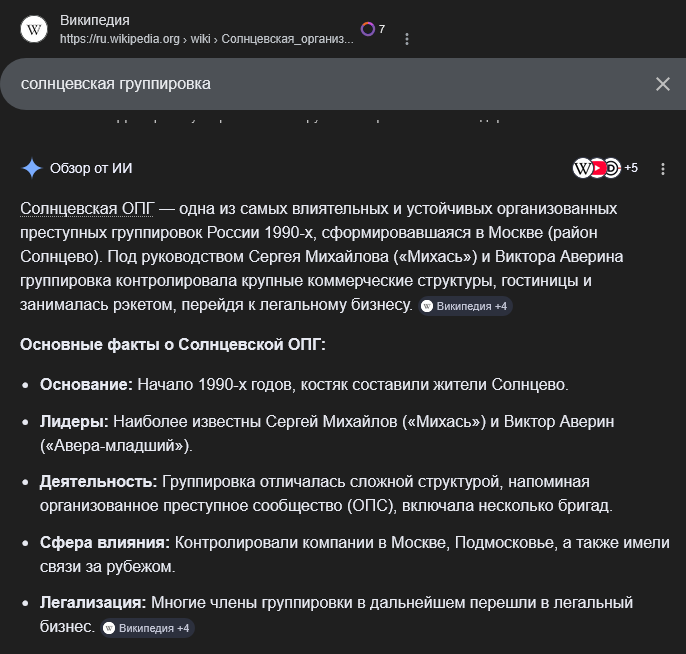Open the AI overview three-dot options menu
686x654 pixels.
click(662, 169)
